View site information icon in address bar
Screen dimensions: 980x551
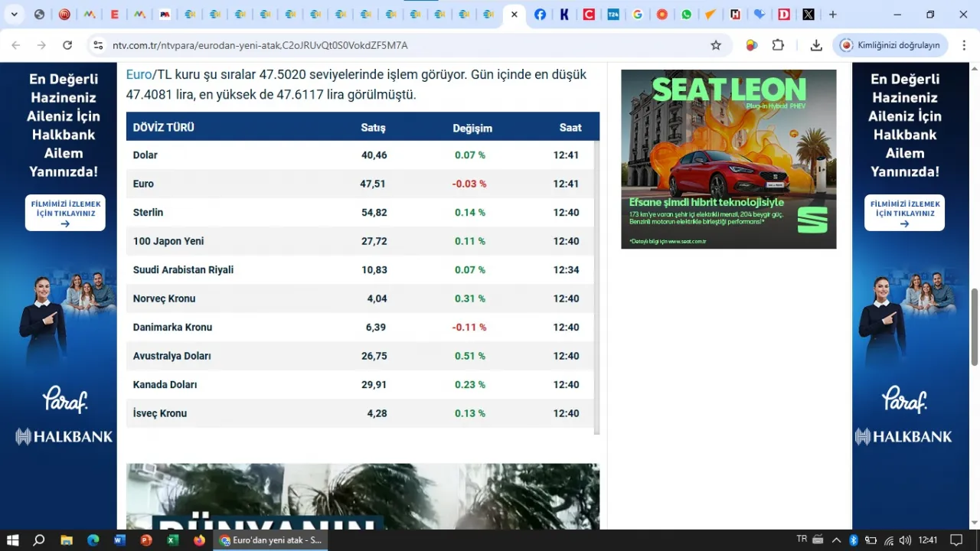point(98,45)
